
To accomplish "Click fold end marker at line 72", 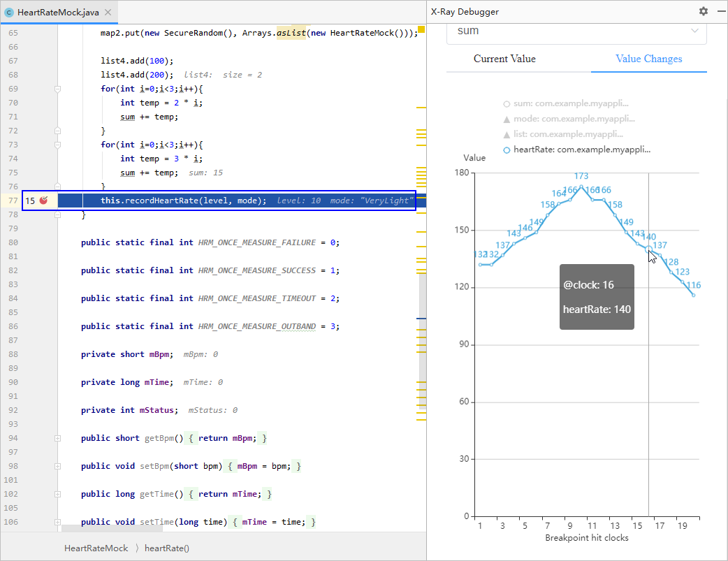I will point(57,131).
